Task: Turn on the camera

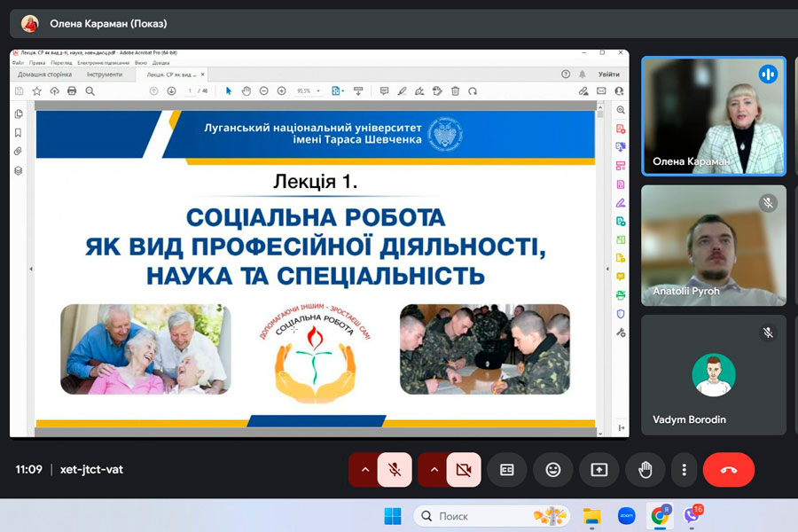Action: click(x=463, y=470)
